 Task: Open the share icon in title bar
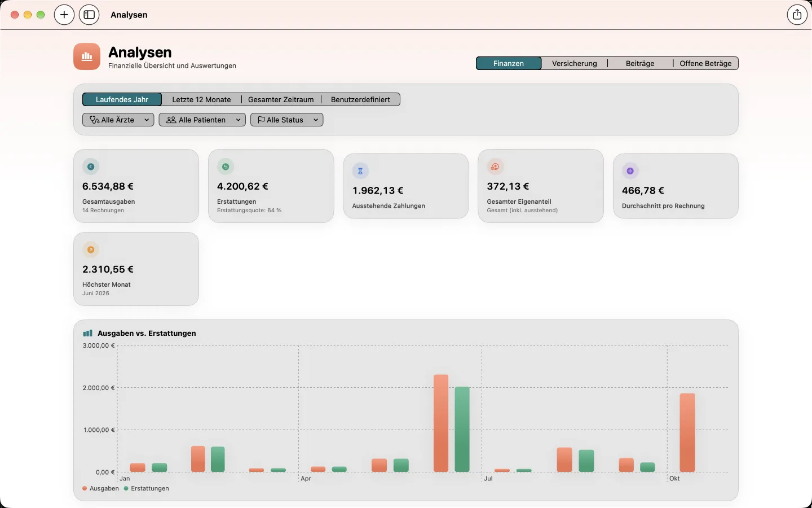(797, 15)
